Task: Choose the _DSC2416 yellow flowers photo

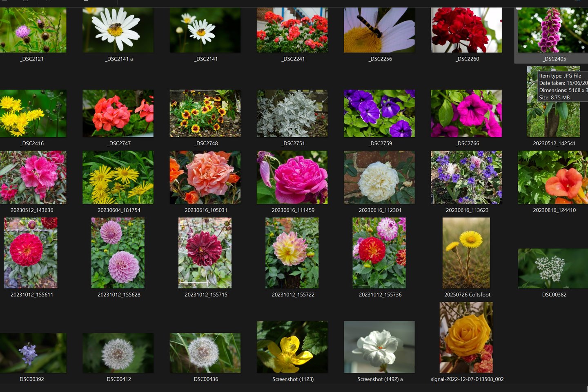Action: click(33, 114)
